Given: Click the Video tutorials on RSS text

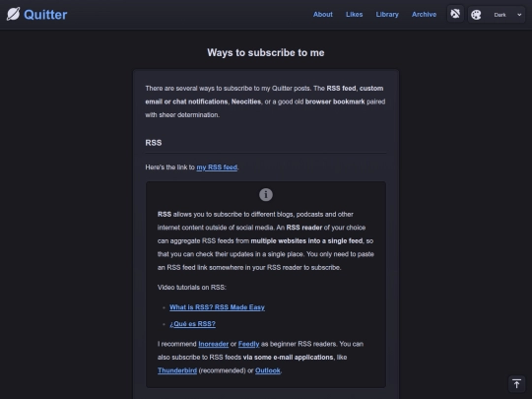Looking at the screenshot, I should [192, 288].
